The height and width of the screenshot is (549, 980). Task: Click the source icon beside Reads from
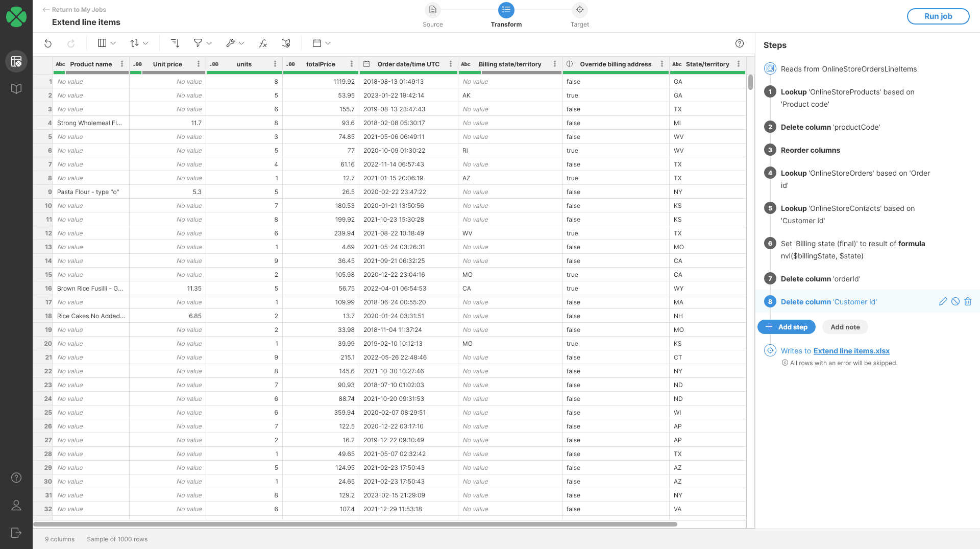point(770,68)
